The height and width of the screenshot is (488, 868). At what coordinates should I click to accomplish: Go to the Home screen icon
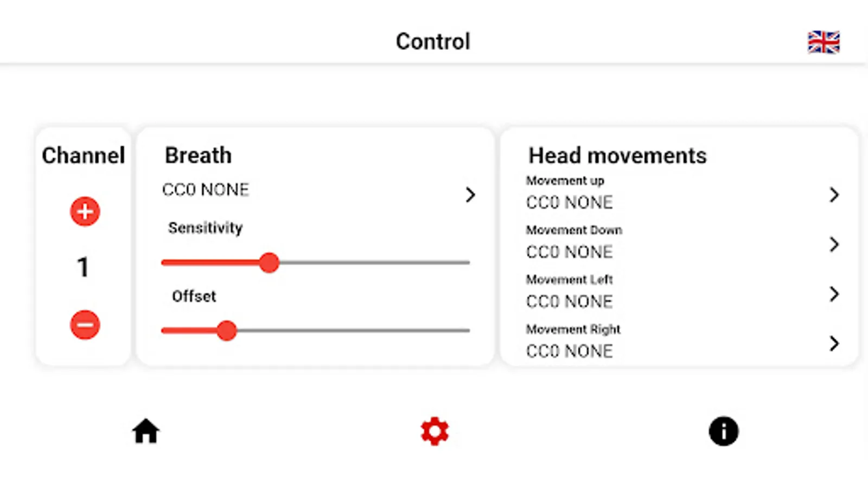[x=146, y=432]
